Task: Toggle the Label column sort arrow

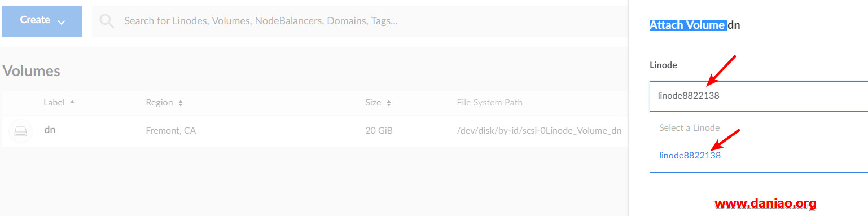Action: coord(72,102)
